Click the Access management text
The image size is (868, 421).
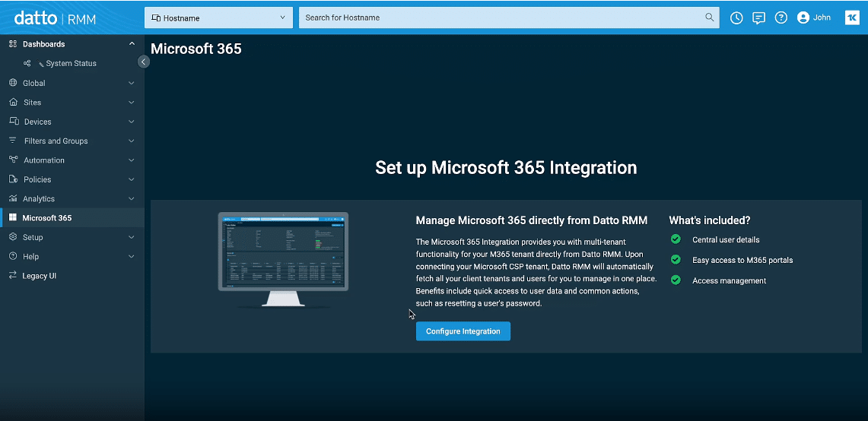[x=729, y=280]
